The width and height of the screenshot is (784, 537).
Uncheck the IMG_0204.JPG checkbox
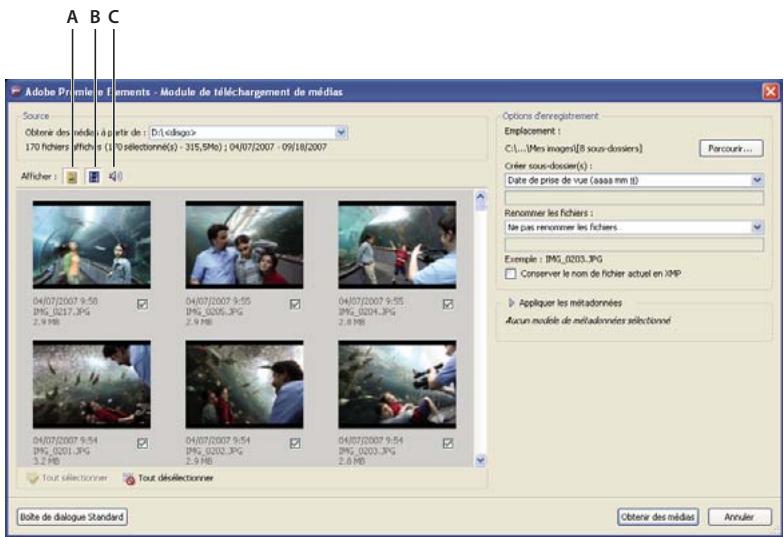(448, 304)
